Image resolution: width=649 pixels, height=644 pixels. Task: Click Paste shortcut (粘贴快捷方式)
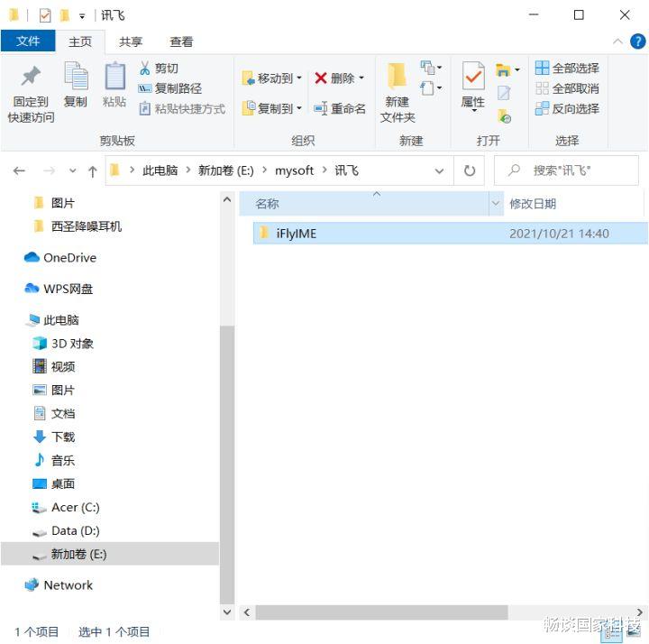[182, 108]
